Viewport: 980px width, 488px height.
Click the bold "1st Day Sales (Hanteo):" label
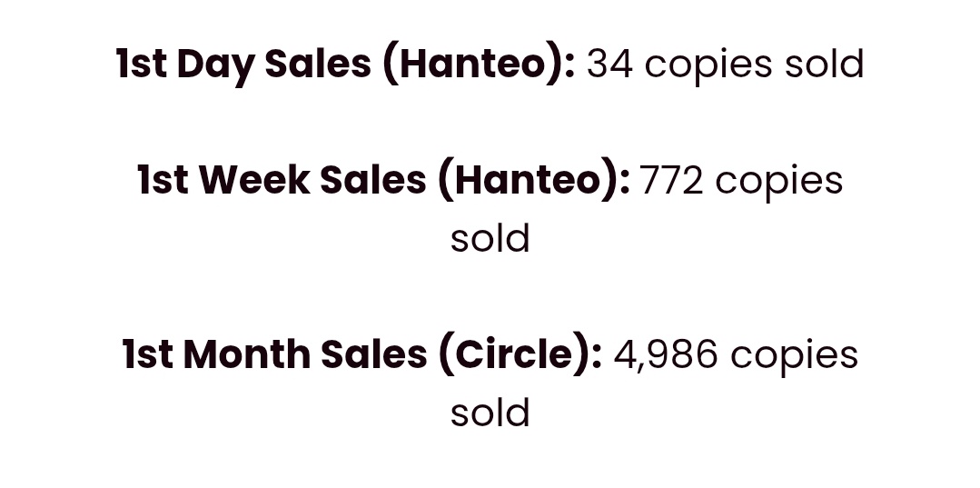click(x=345, y=65)
